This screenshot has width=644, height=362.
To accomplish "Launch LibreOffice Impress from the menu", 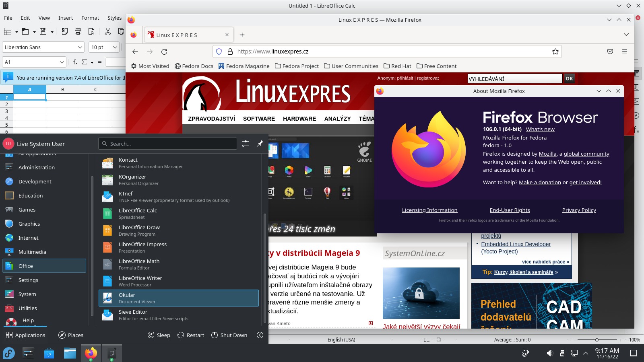I will [179, 247].
